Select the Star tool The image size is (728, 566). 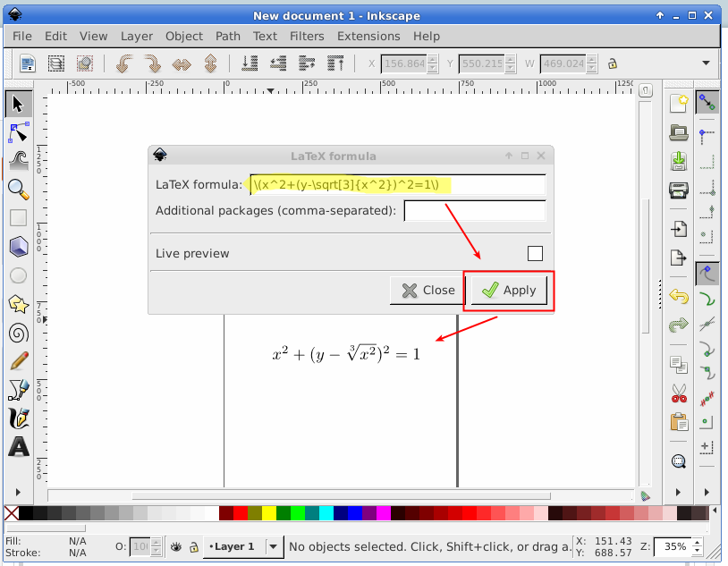pos(17,303)
